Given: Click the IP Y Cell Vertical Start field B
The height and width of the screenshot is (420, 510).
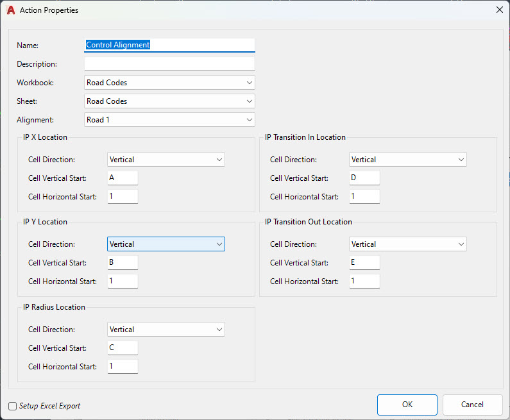Looking at the screenshot, I should [x=123, y=263].
